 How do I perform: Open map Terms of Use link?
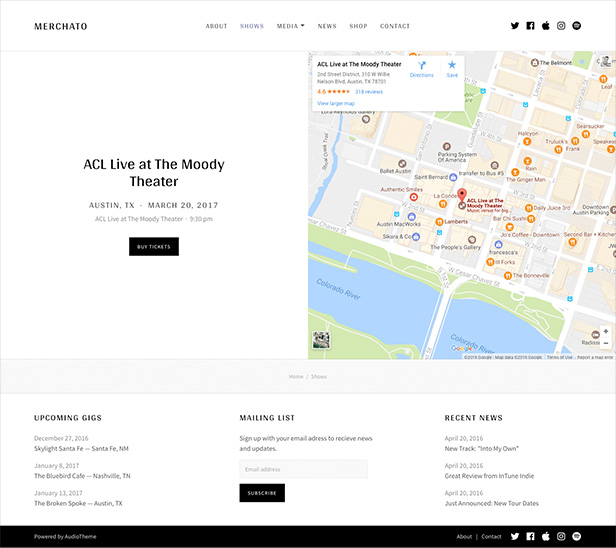pos(559,357)
